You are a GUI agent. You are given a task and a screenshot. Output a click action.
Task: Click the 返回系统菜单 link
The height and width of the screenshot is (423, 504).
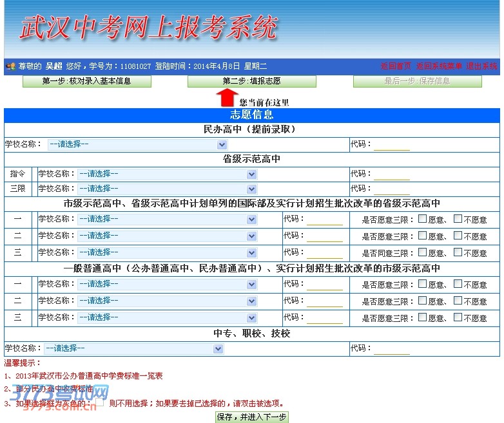pos(439,66)
